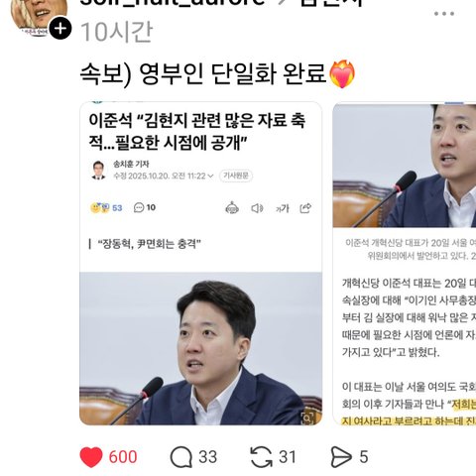Tap the red heart like icon
This screenshot has height=476, width=476.
tap(91, 457)
